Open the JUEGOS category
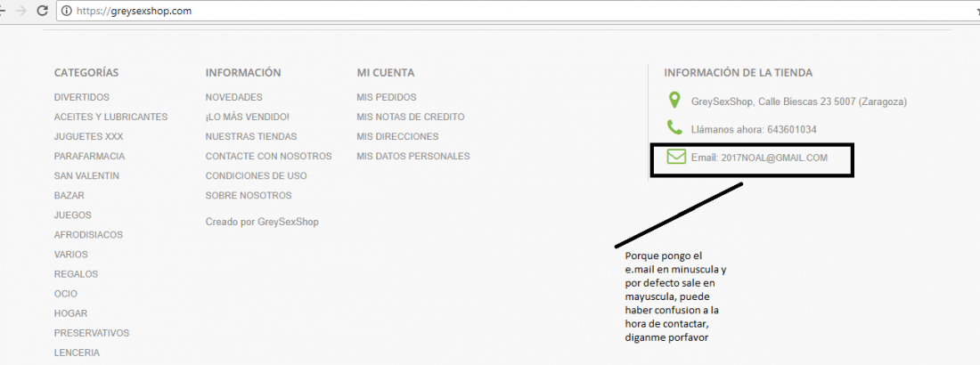Image resolution: width=980 pixels, height=365 pixels. pyautogui.click(x=73, y=215)
